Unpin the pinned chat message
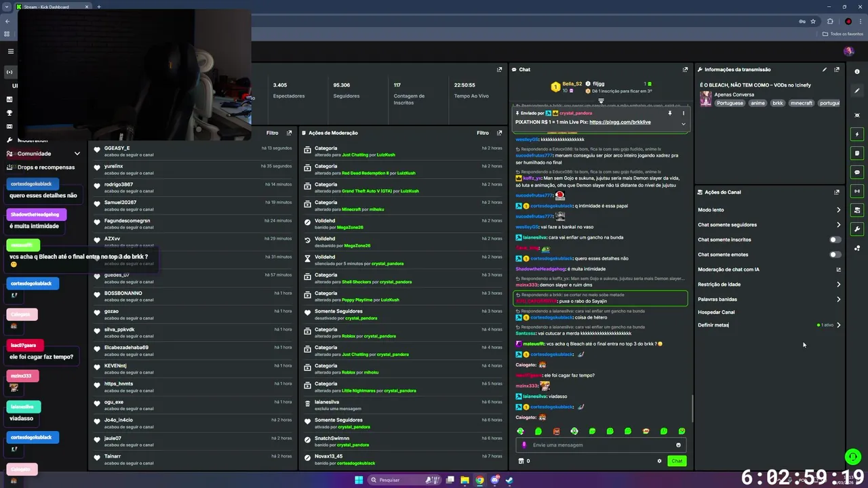This screenshot has height=488, width=868. point(669,113)
